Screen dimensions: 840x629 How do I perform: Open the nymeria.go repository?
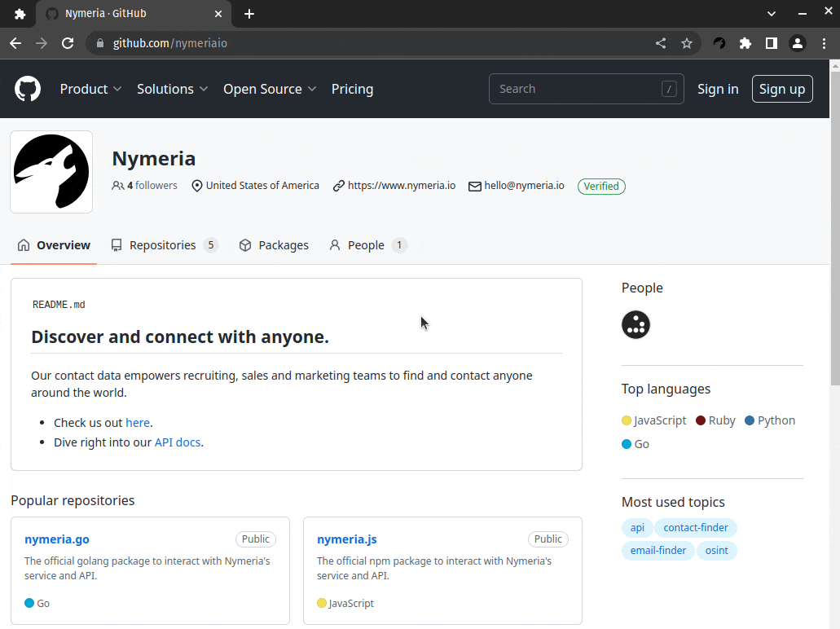click(x=57, y=539)
